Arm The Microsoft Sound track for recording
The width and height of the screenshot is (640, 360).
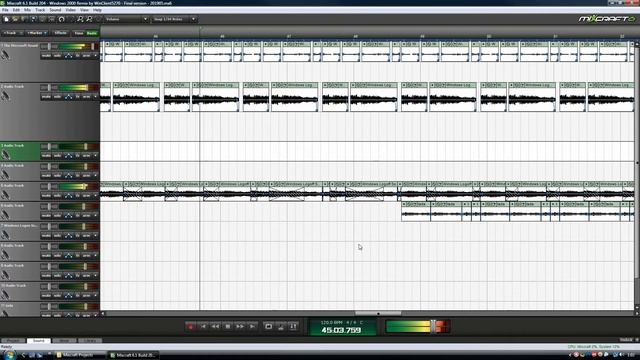(86, 56)
